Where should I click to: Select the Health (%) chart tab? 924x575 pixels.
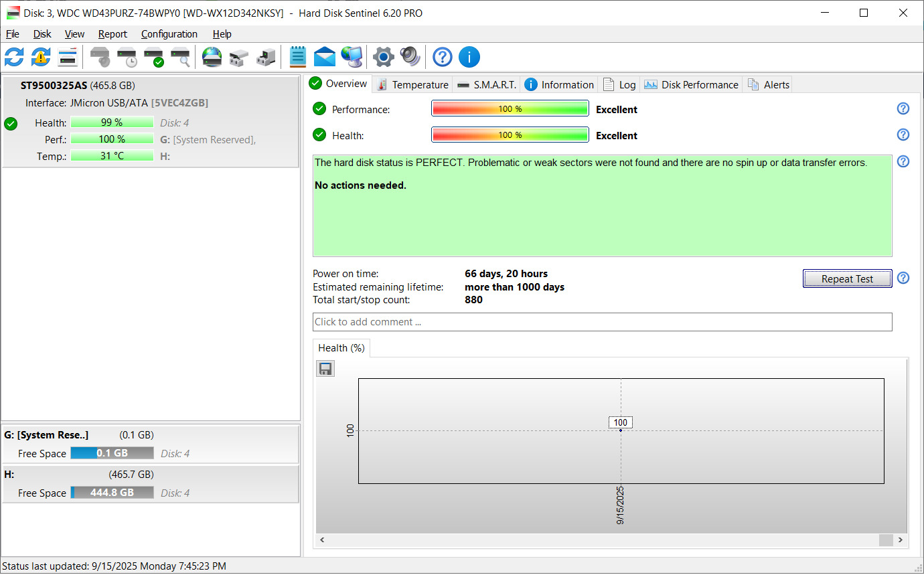click(x=341, y=348)
